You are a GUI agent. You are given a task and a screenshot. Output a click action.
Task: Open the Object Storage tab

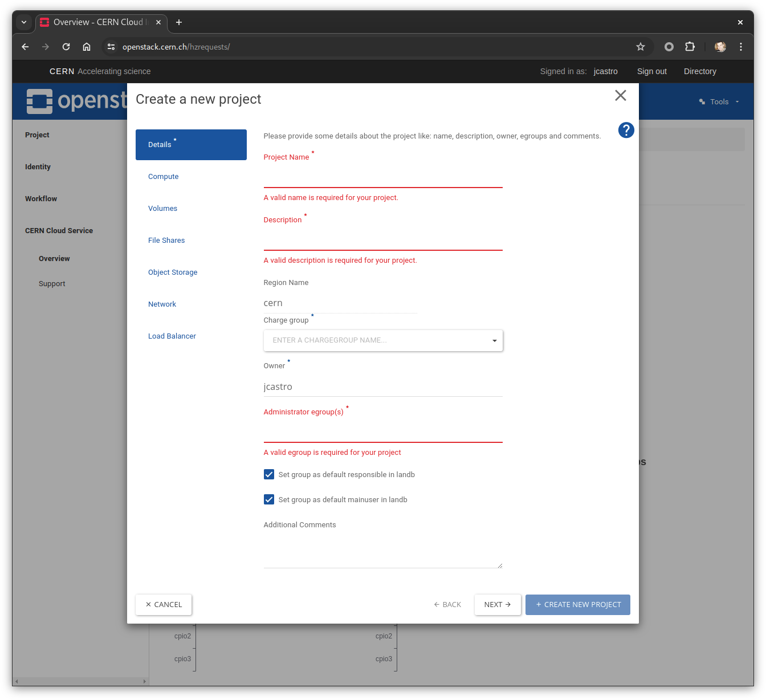point(173,272)
